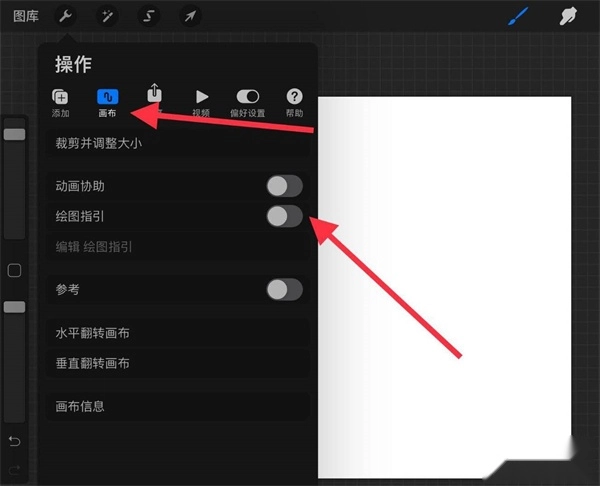Screen dimensions: 600x486
Task: Switch to the 画布 (Canvas) tab
Action: [108, 103]
